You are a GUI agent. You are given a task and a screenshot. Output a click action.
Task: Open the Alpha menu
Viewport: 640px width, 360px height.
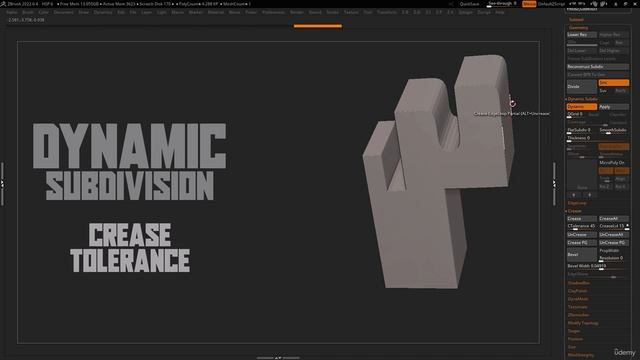(12, 12)
